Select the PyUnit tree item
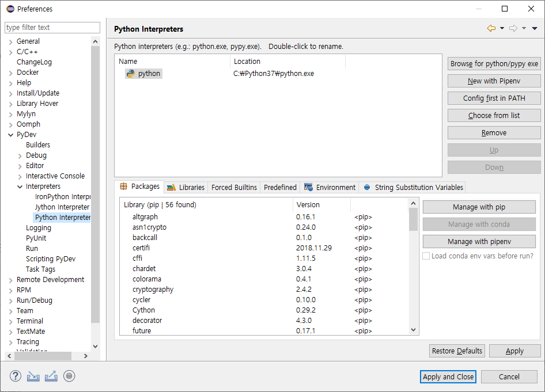 click(36, 238)
